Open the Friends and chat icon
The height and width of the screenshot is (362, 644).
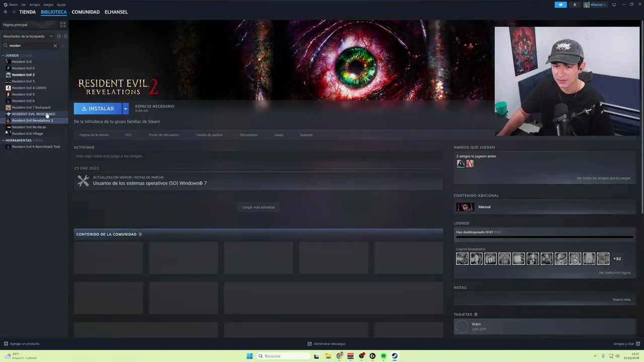click(637, 344)
